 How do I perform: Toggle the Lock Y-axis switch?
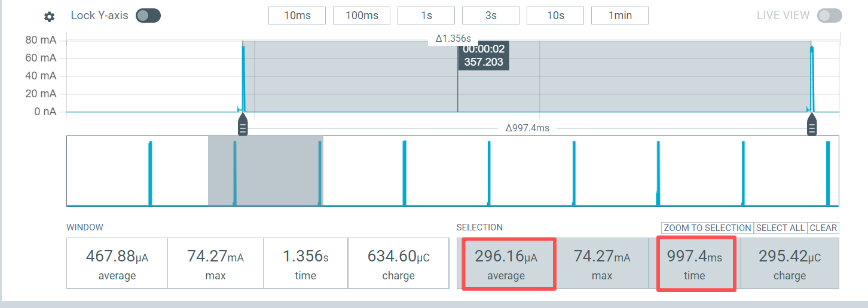point(148,16)
